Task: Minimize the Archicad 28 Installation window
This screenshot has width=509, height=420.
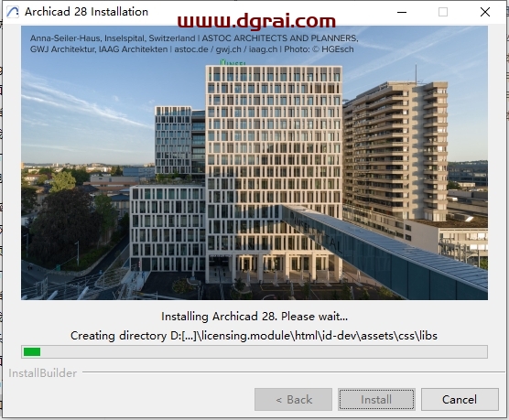Action: (x=402, y=12)
